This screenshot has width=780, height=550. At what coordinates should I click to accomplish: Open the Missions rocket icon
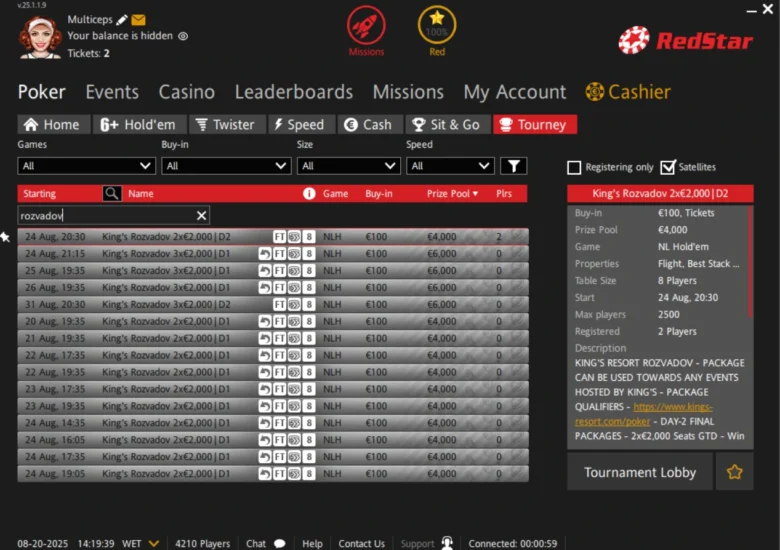[366, 25]
